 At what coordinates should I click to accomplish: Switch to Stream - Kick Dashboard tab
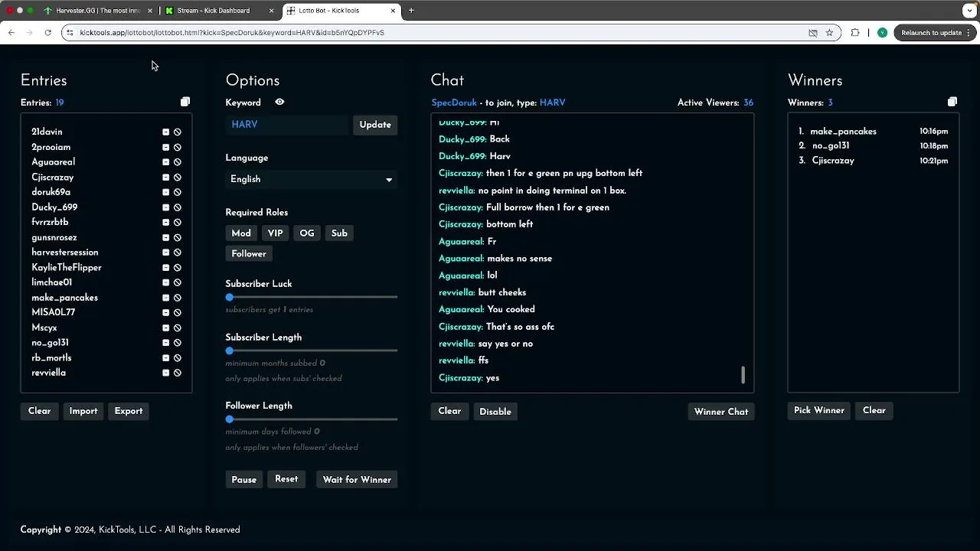220,11
